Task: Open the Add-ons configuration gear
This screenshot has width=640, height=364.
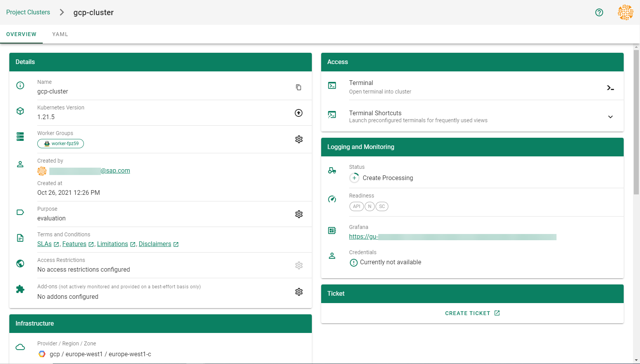Action: pos(299,292)
